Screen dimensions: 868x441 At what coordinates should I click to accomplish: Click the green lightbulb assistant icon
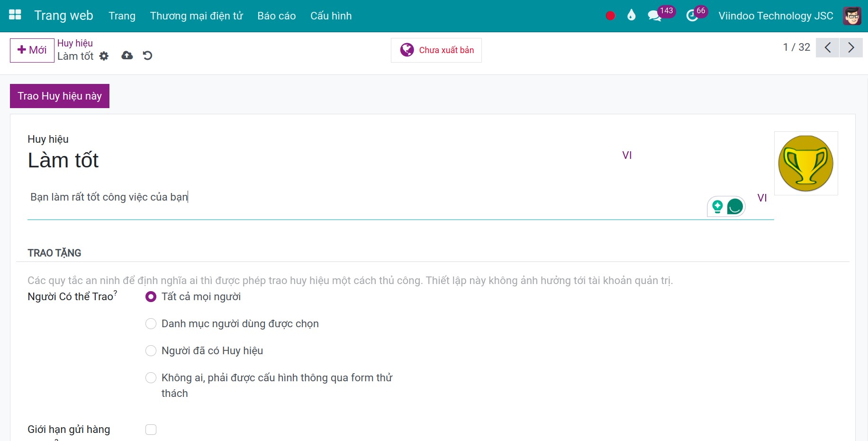(717, 207)
